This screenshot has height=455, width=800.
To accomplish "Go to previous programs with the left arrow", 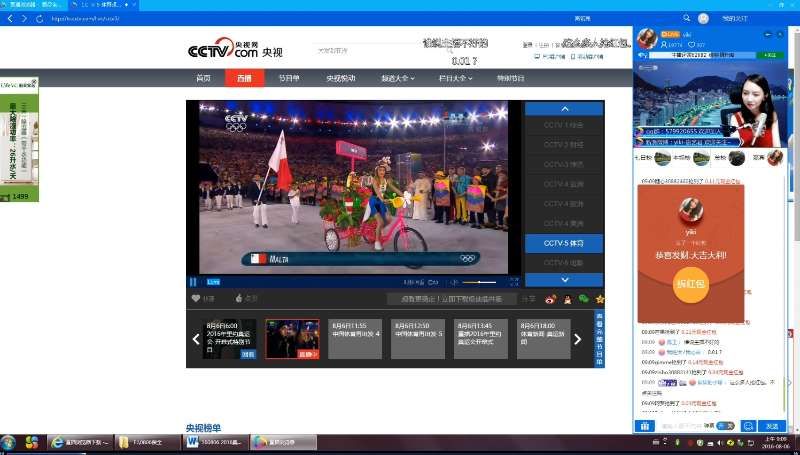I will (x=196, y=339).
